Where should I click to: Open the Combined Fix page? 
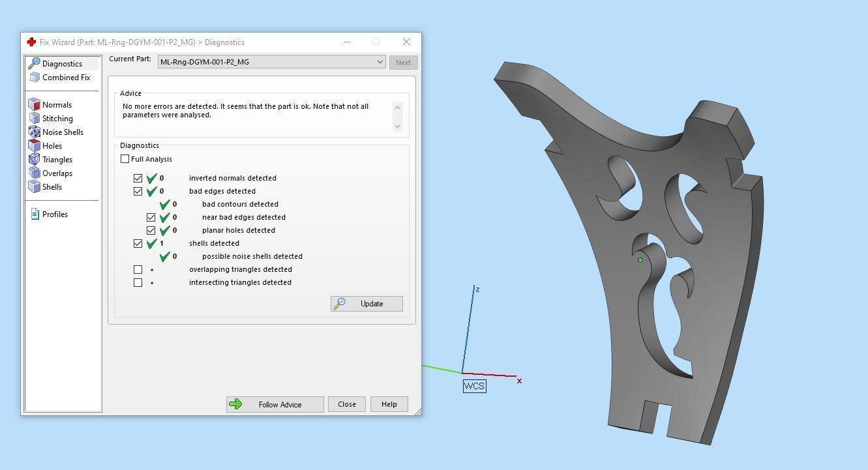click(x=66, y=78)
